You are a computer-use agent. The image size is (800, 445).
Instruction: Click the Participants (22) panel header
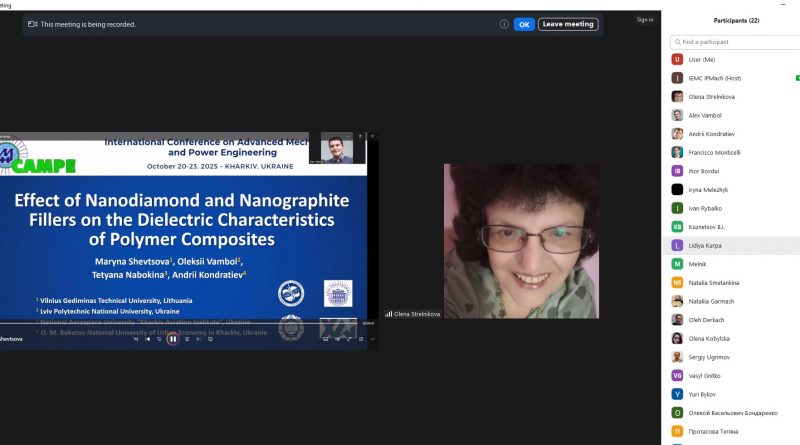tap(736, 20)
